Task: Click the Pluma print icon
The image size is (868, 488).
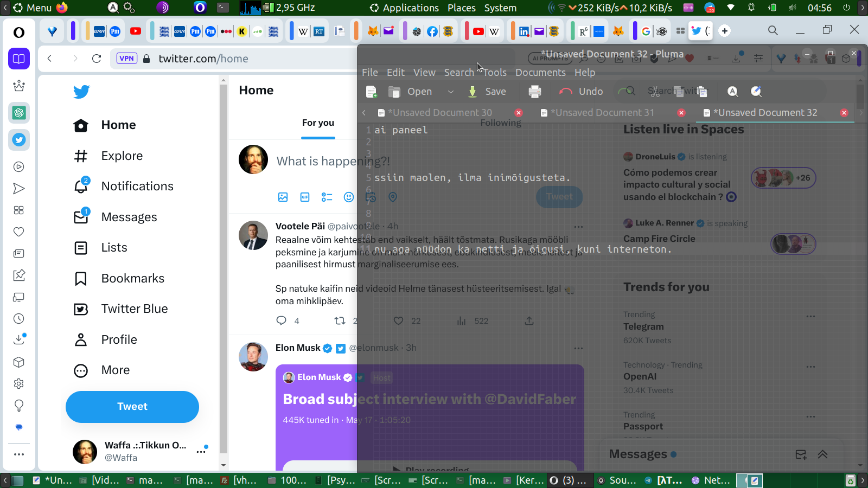Action: tap(535, 92)
